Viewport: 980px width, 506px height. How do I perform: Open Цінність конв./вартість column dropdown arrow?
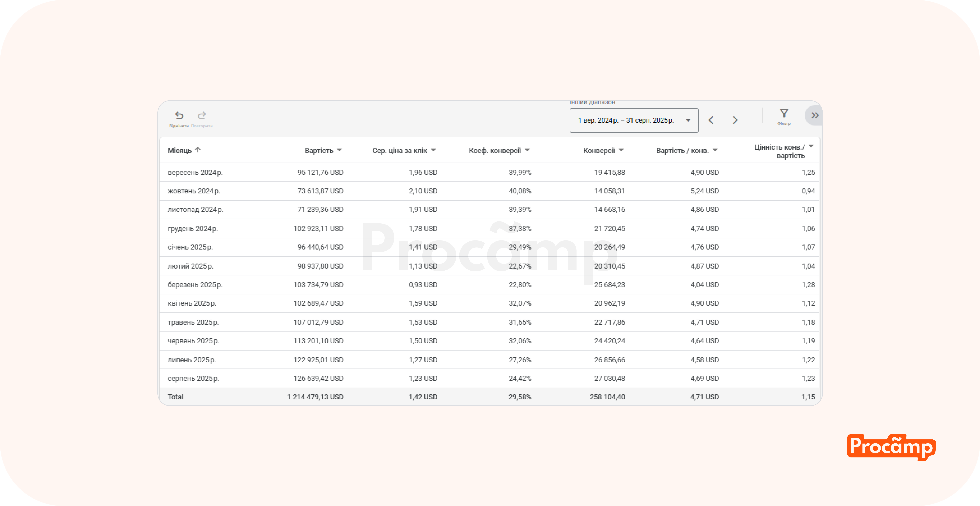[811, 146]
